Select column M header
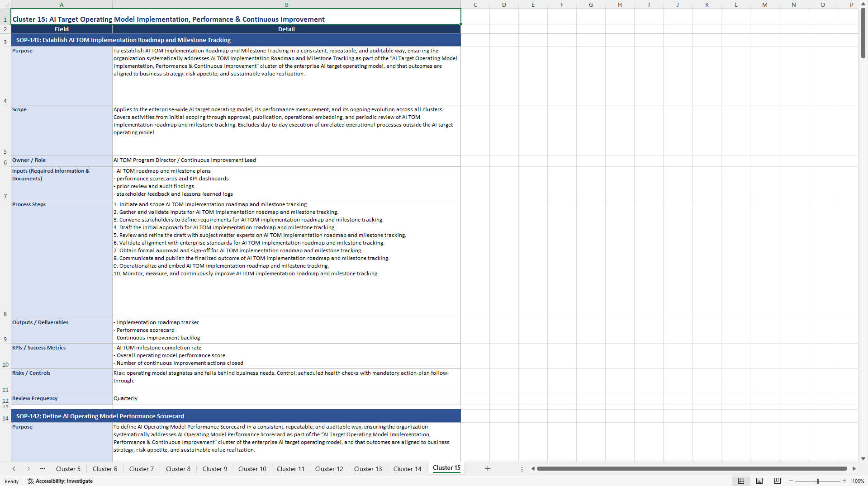This screenshot has height=486, width=868. [x=764, y=5]
